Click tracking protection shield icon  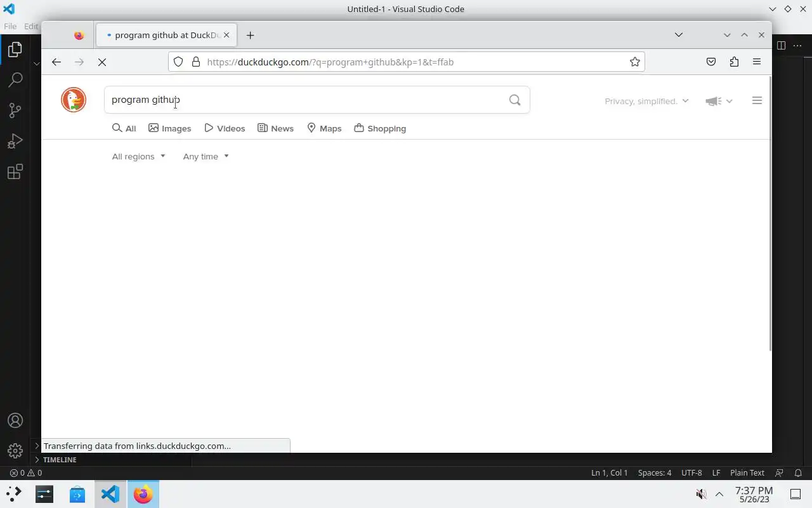click(x=178, y=62)
